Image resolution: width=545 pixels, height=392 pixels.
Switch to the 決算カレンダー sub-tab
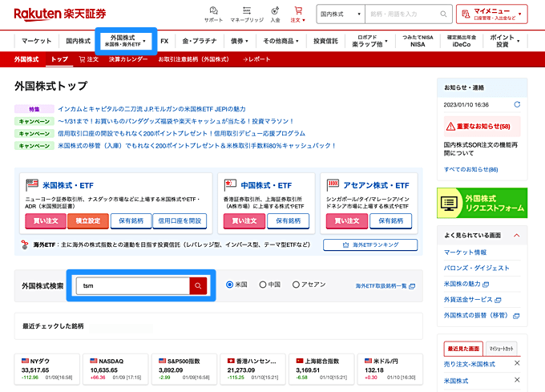pyautogui.click(x=128, y=59)
